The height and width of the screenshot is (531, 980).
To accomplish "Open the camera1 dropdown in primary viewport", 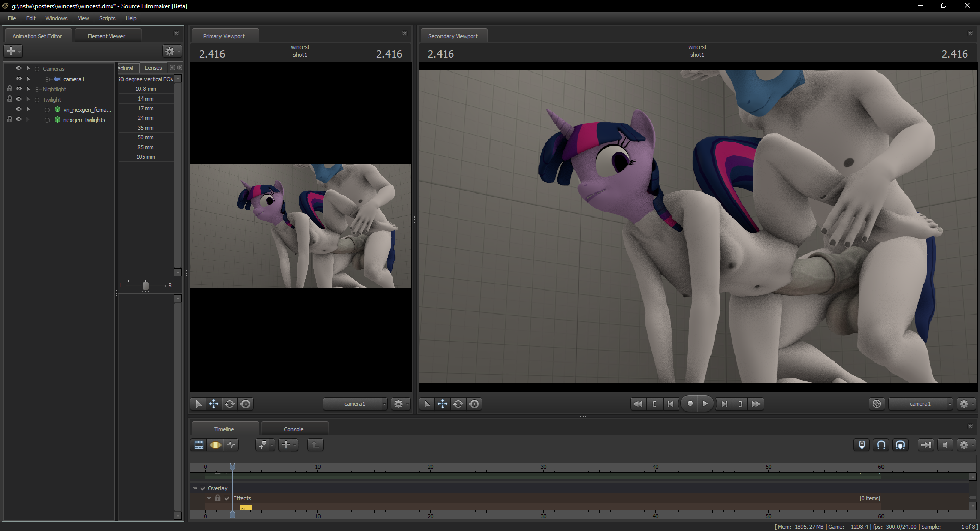I will 355,404.
